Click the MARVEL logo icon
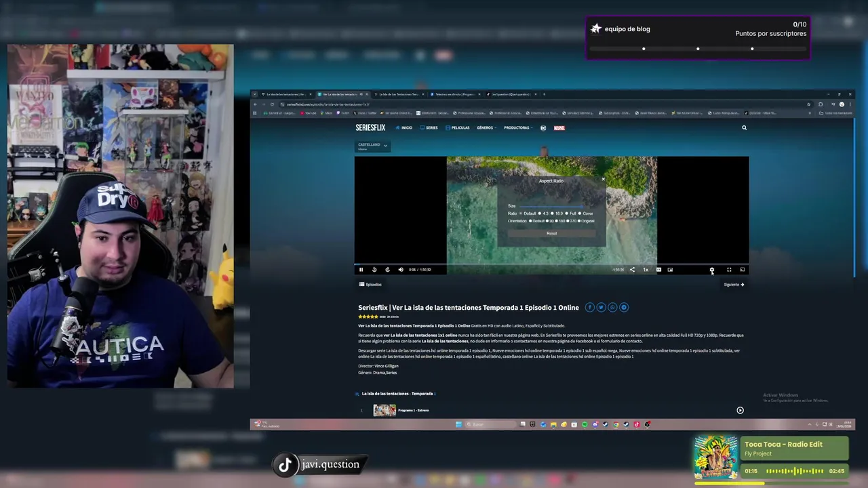 pyautogui.click(x=559, y=127)
